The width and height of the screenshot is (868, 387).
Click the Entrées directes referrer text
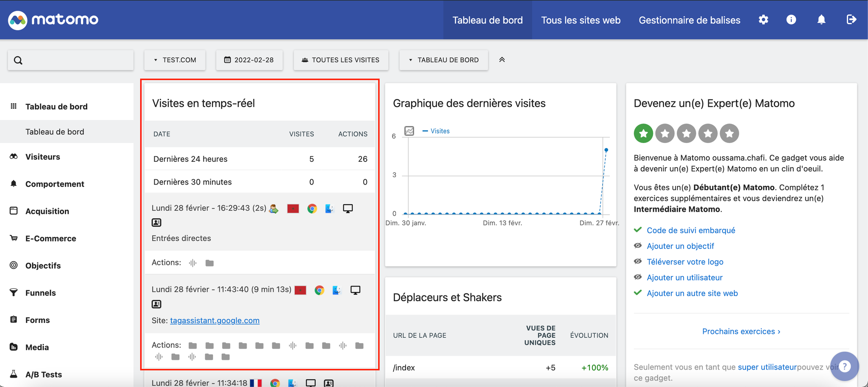point(181,238)
